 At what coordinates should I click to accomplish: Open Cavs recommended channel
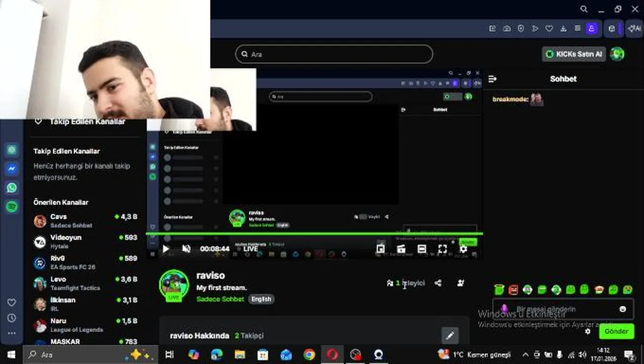tap(85, 221)
